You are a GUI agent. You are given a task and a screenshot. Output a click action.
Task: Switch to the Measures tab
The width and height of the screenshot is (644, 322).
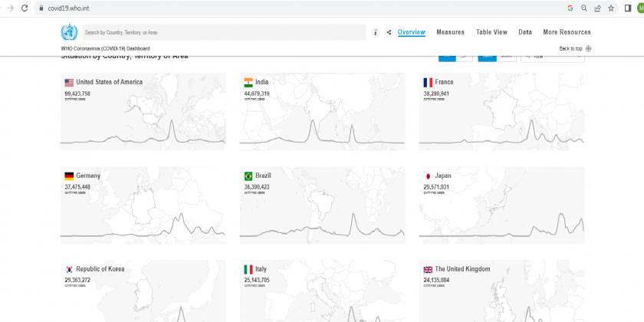pos(450,32)
